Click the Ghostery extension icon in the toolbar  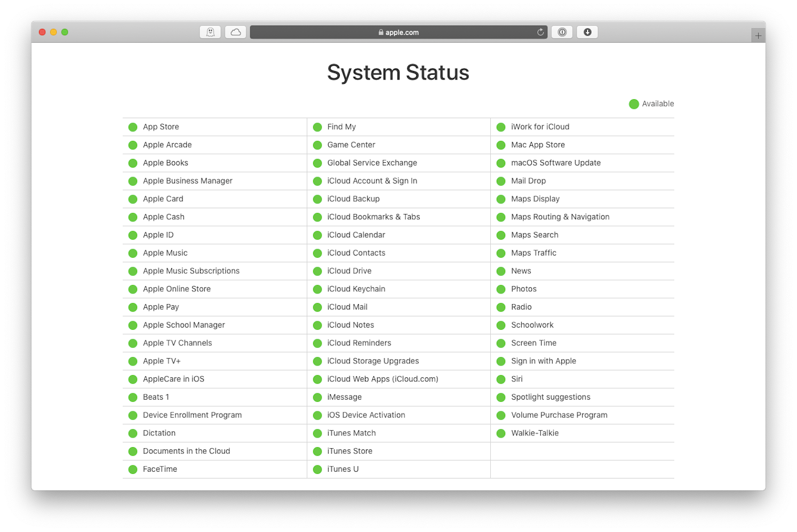[210, 31]
